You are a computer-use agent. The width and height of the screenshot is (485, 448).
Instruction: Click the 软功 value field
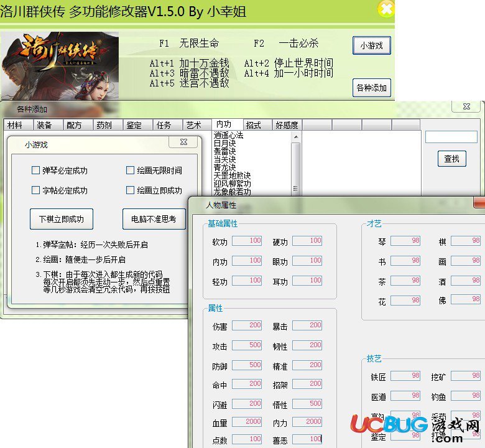(x=247, y=241)
